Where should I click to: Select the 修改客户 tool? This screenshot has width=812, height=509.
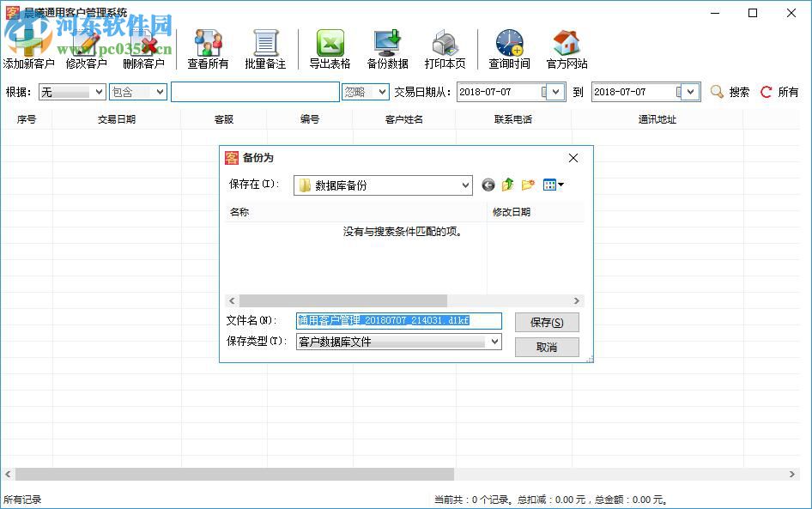coord(85,45)
